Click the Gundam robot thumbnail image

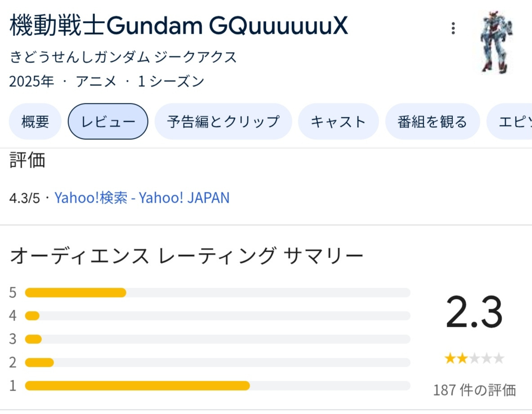point(496,42)
